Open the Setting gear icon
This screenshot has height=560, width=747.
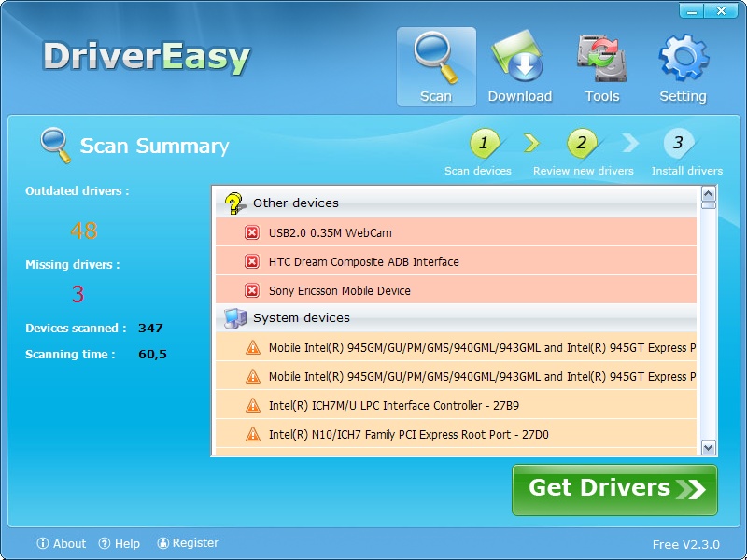click(x=684, y=58)
